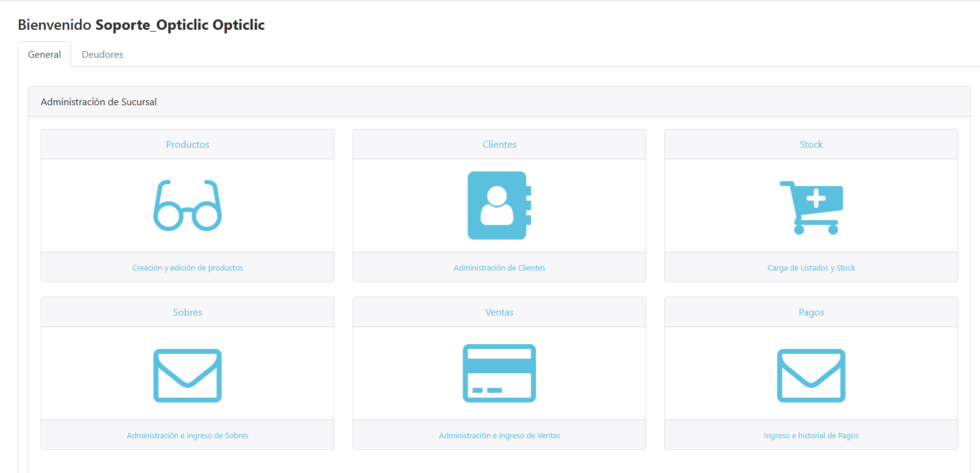980x473 pixels.
Task: Select the General tab
Action: (x=44, y=55)
